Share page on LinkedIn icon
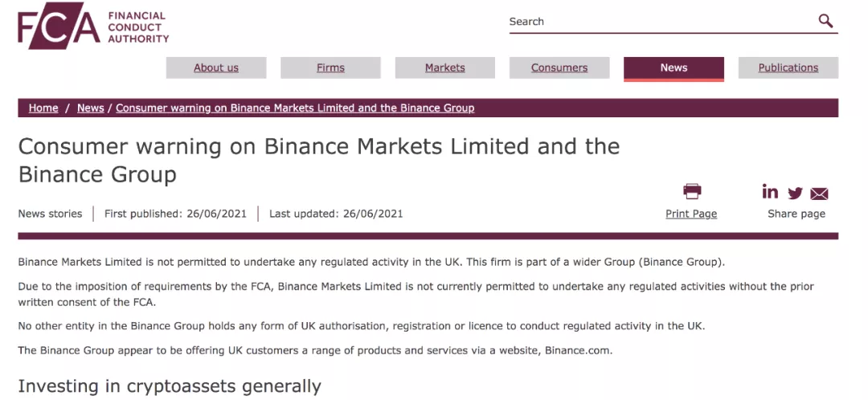Viewport: 868px width, 400px height. pyautogui.click(x=770, y=192)
